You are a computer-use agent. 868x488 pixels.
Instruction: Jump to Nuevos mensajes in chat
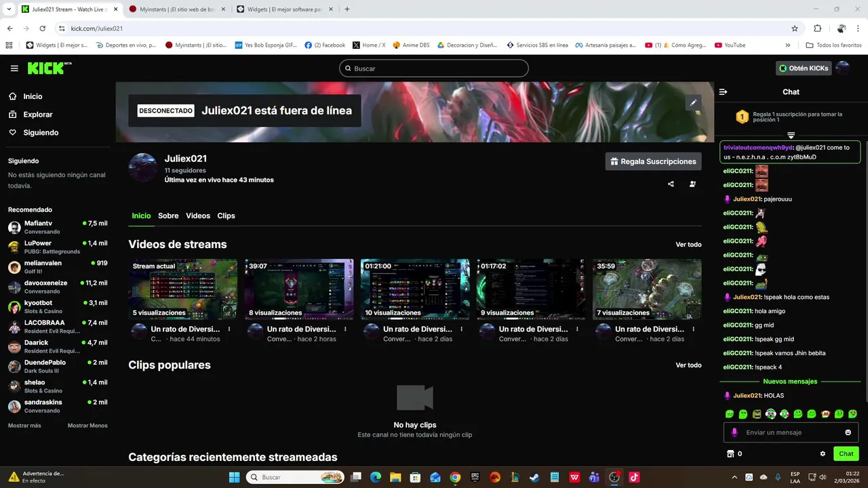tap(790, 382)
